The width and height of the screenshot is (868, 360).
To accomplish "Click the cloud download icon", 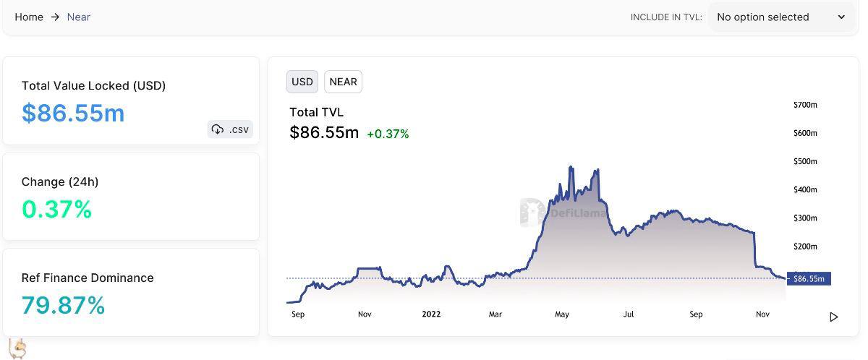I will click(218, 129).
